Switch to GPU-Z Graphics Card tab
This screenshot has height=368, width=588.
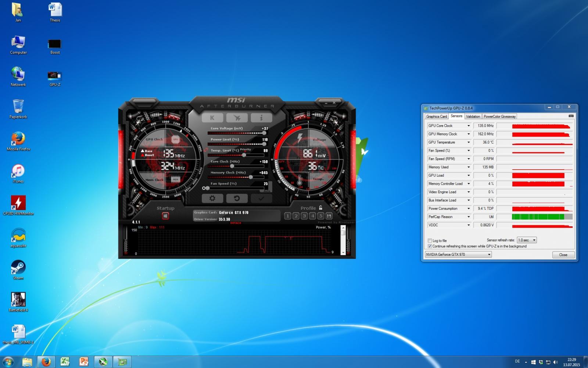point(437,116)
